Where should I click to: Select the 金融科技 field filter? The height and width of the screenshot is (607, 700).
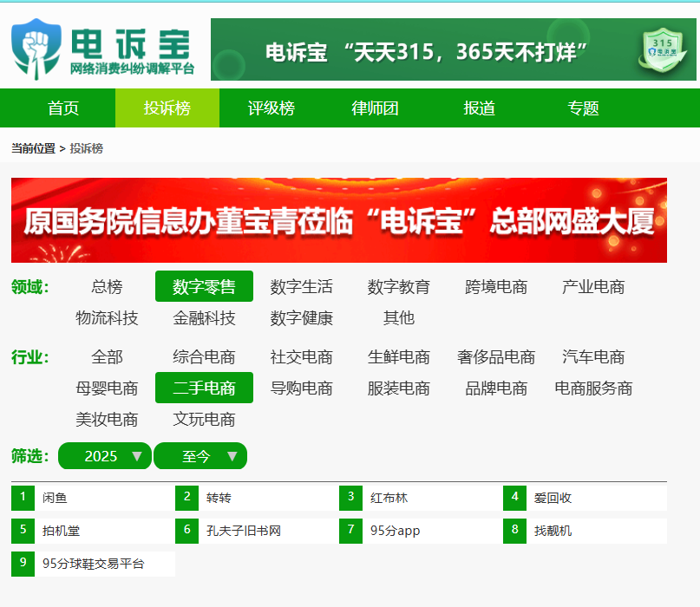click(x=204, y=317)
